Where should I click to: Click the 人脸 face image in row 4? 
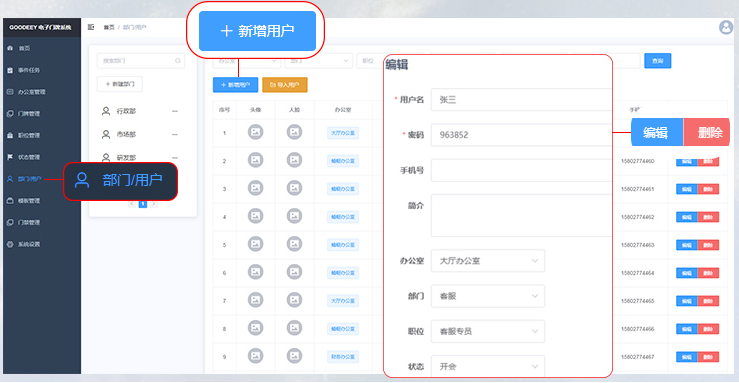[294, 216]
